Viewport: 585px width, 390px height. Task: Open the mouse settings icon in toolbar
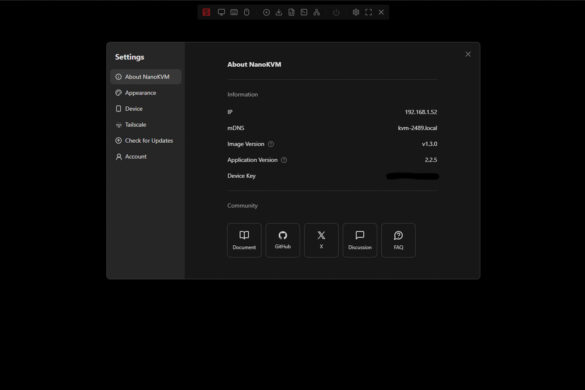[247, 12]
